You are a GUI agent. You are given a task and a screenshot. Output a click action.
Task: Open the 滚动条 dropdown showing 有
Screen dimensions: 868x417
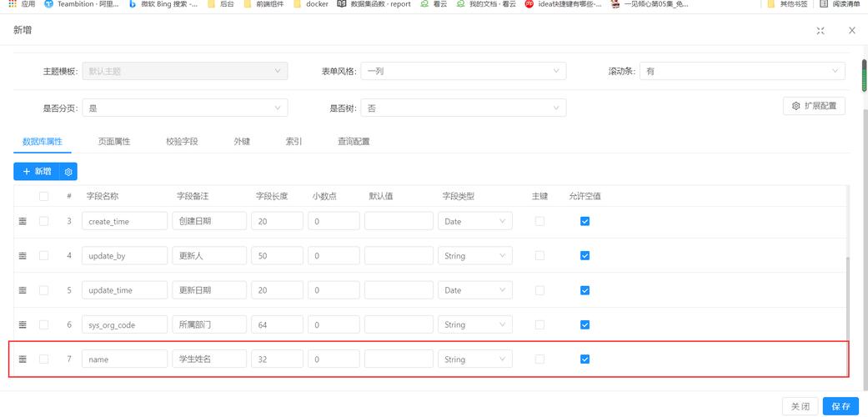(x=742, y=71)
